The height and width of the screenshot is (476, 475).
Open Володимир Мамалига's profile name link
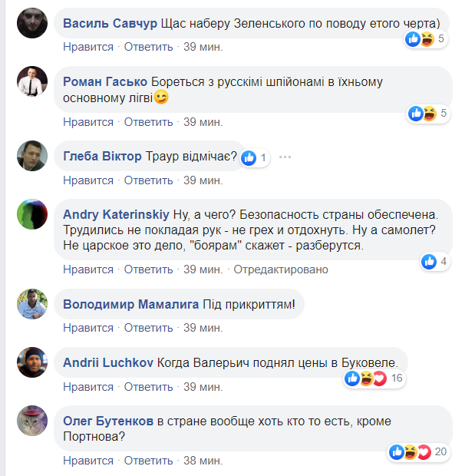tap(130, 304)
